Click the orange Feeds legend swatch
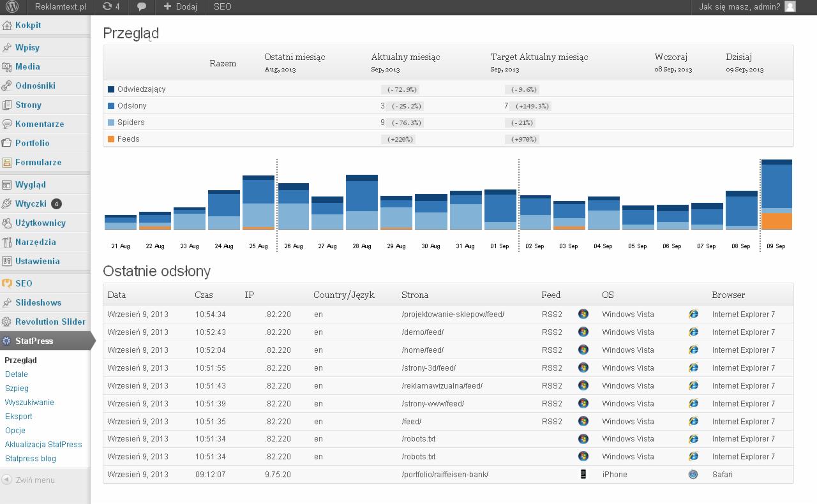The image size is (817, 504). (111, 139)
